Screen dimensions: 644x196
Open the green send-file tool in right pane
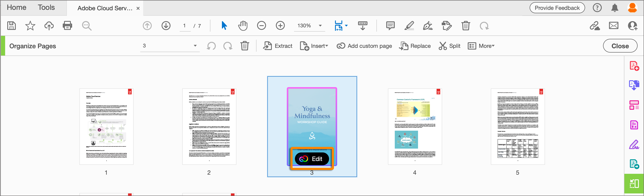click(x=634, y=164)
